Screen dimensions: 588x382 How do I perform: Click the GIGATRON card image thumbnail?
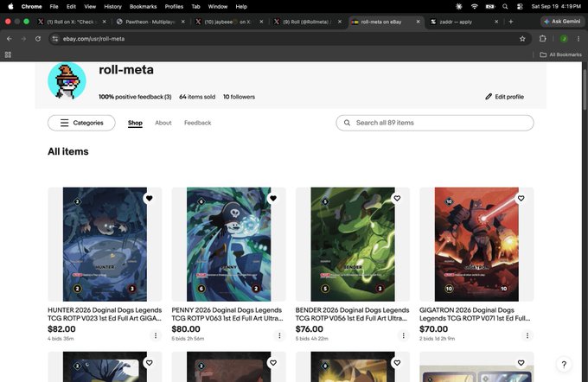pyautogui.click(x=476, y=245)
